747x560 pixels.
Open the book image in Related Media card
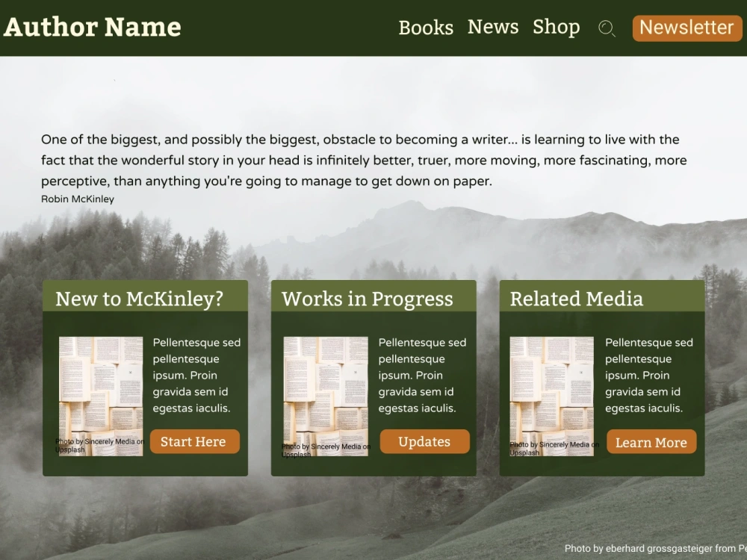click(552, 396)
